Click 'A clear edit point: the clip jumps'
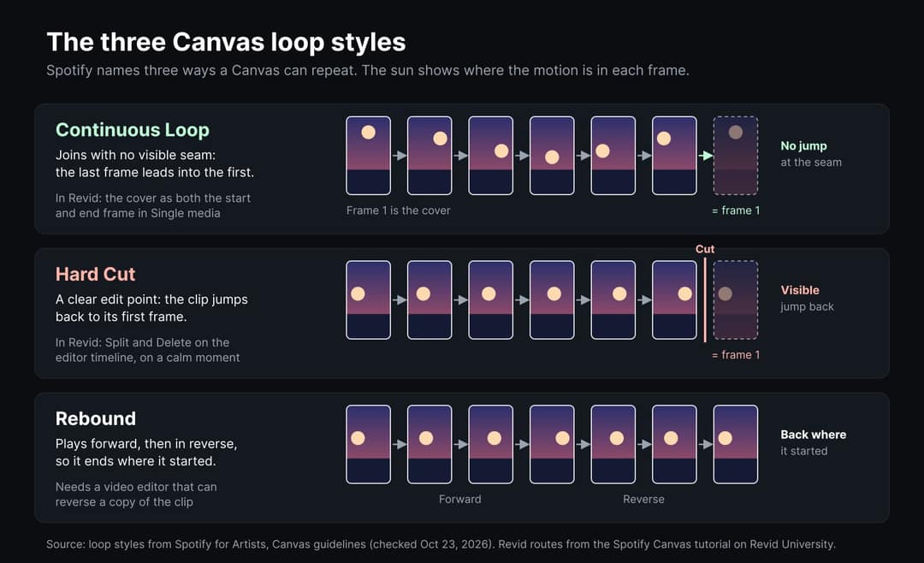Image resolution: width=924 pixels, height=563 pixels. click(151, 299)
